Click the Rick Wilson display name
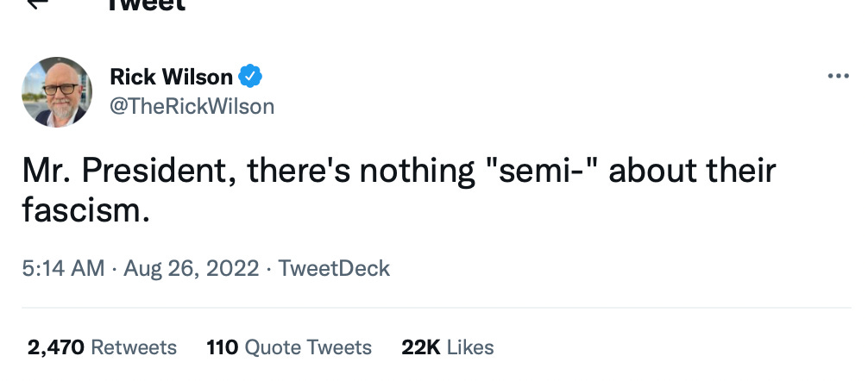 pyautogui.click(x=171, y=77)
